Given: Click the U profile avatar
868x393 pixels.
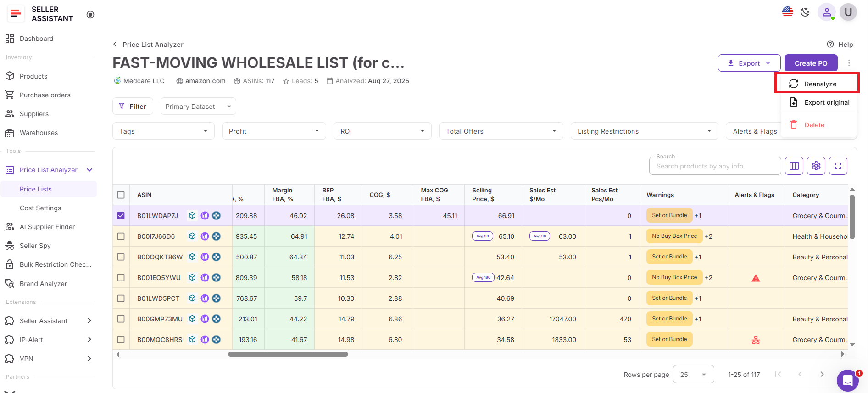Looking at the screenshot, I should click(848, 12).
